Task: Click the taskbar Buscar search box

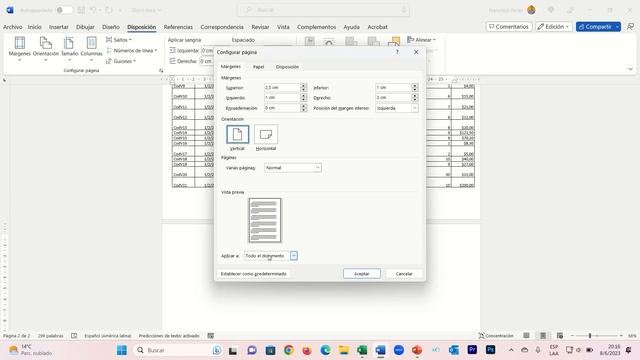Action: [179, 350]
